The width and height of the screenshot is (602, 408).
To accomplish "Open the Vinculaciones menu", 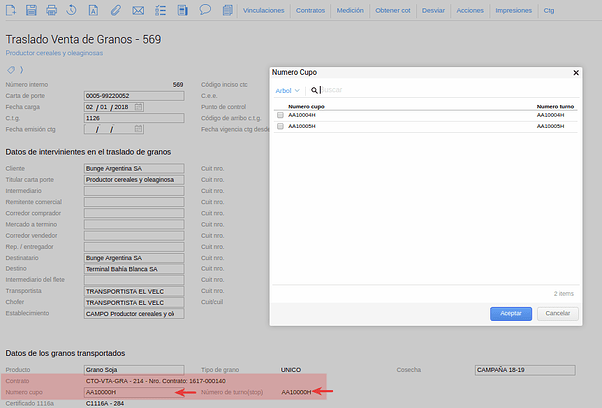I will tap(264, 10).
